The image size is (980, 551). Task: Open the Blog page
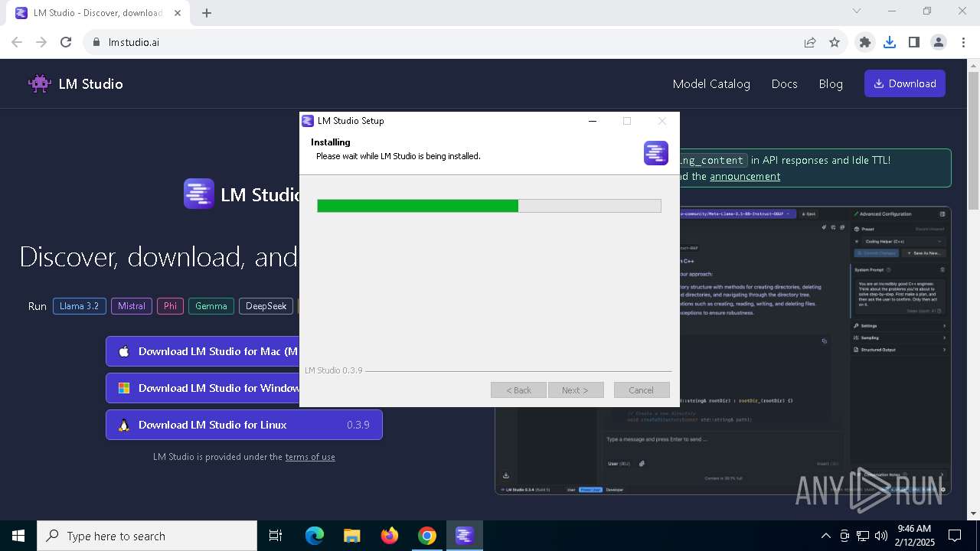tap(831, 83)
